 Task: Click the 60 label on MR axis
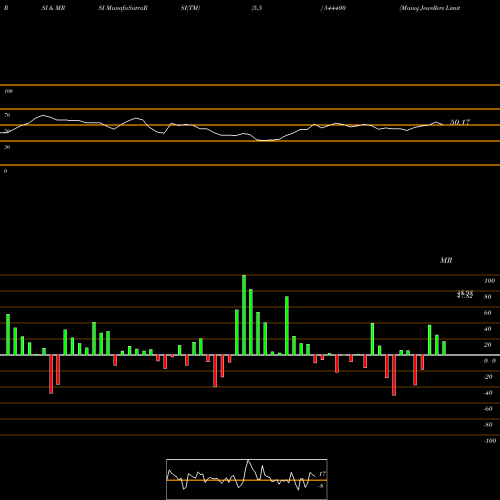488,313
